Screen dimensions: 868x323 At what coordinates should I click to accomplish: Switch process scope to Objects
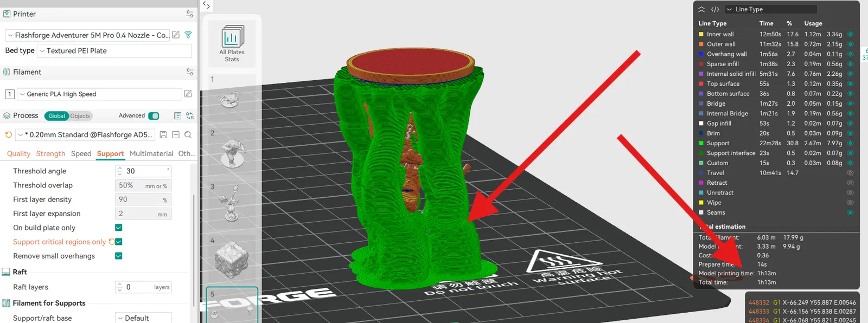click(x=80, y=116)
